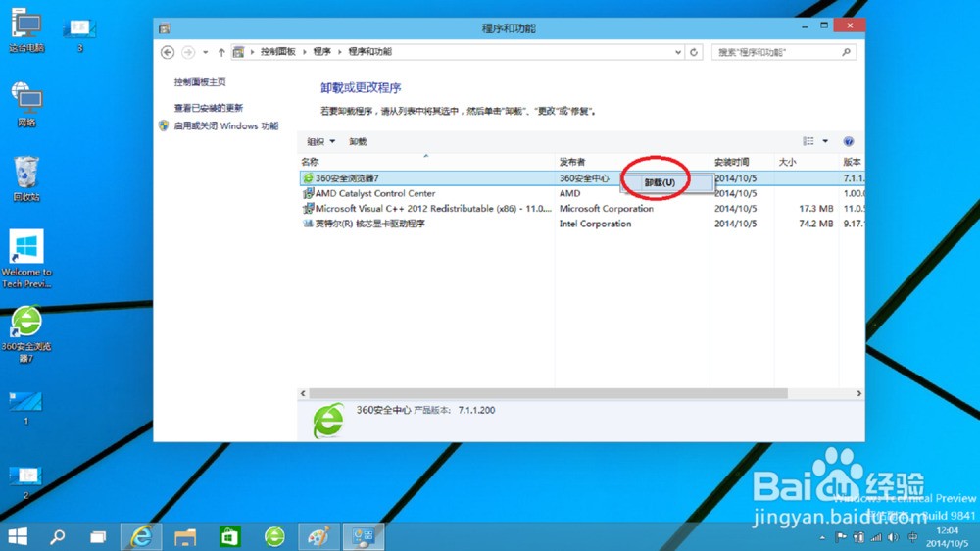Click the 74.2 MB size cell

[815, 224]
